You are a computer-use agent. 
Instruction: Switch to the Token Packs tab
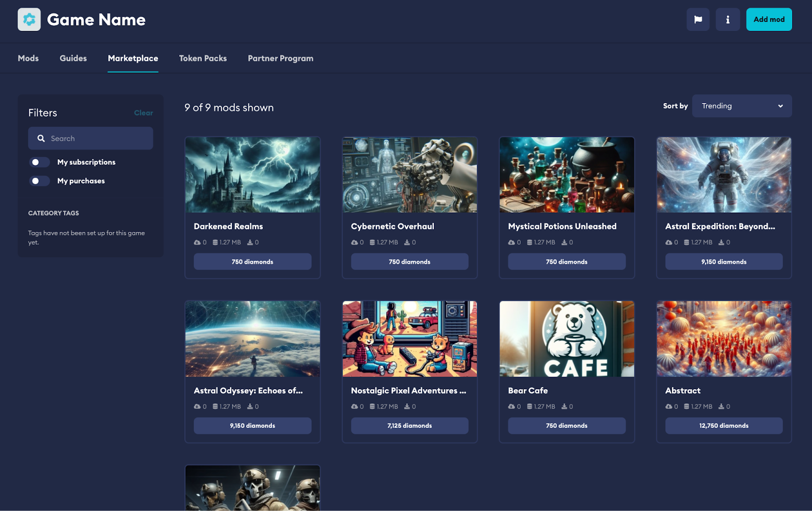point(202,58)
